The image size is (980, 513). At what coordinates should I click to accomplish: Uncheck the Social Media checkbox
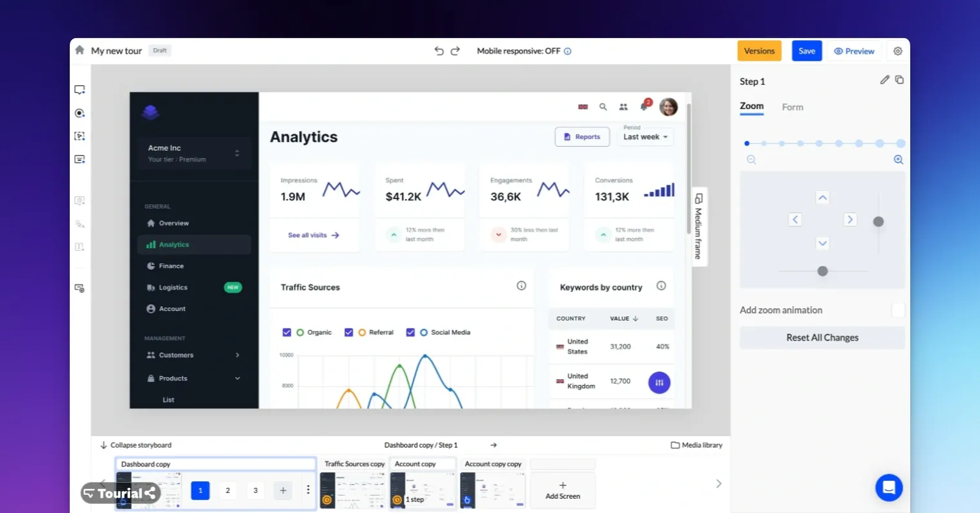410,333
